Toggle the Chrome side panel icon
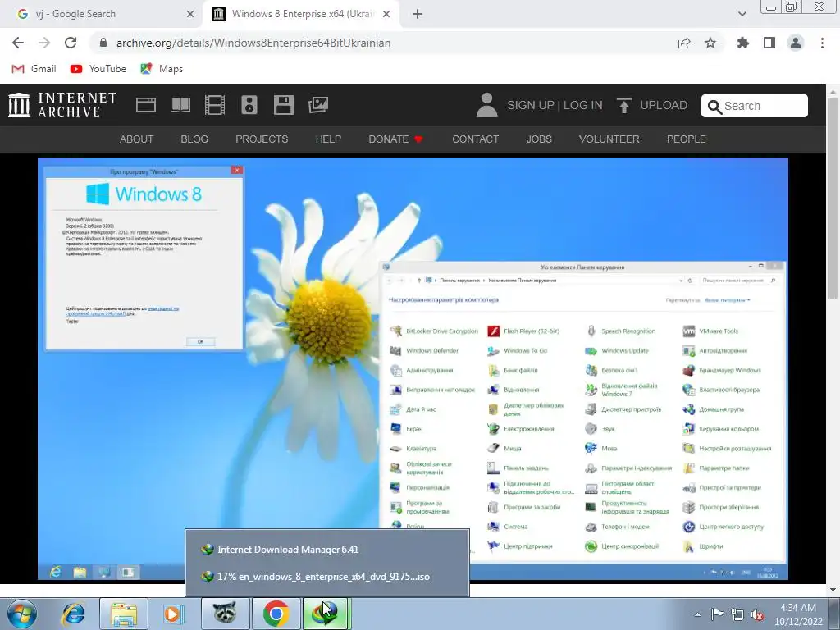The width and height of the screenshot is (840, 630). (769, 43)
